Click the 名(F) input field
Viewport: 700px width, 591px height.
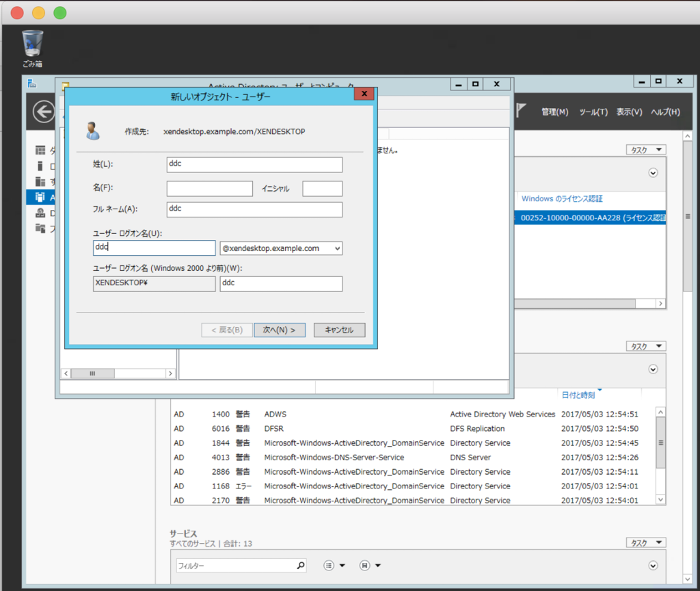coord(210,189)
